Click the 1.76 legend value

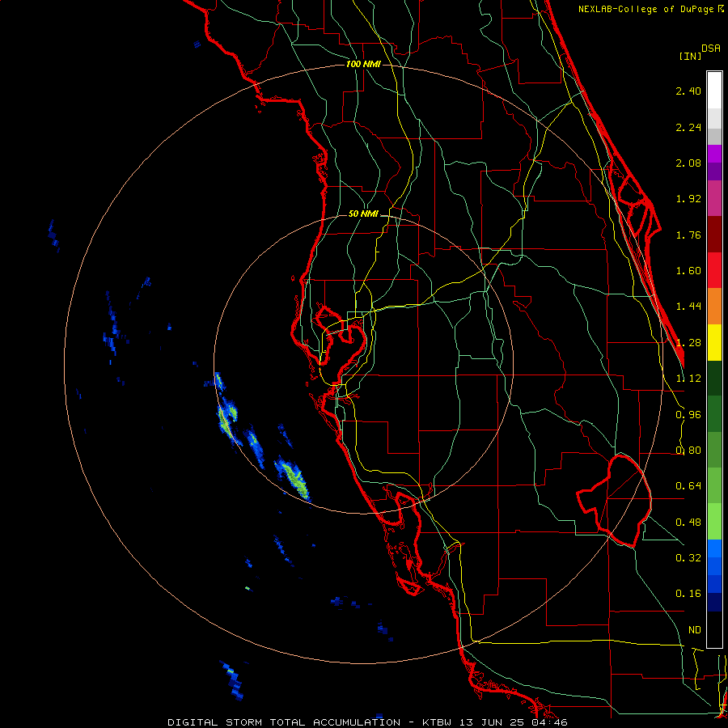(x=688, y=235)
